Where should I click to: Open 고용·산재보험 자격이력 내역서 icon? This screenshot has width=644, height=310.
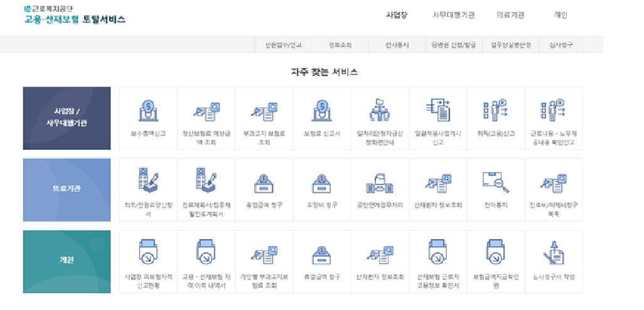[x=206, y=252]
